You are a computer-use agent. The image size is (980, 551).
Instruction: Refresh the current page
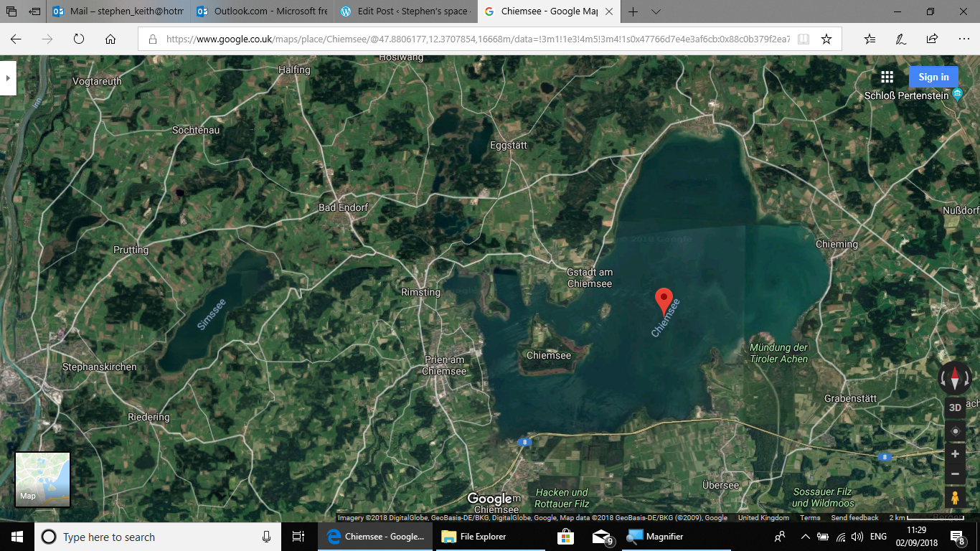79,39
